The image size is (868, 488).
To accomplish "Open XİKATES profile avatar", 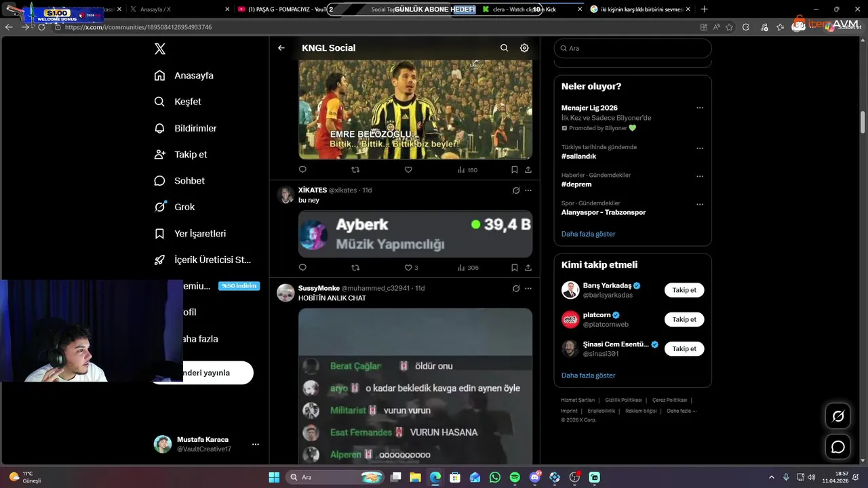I will [285, 195].
